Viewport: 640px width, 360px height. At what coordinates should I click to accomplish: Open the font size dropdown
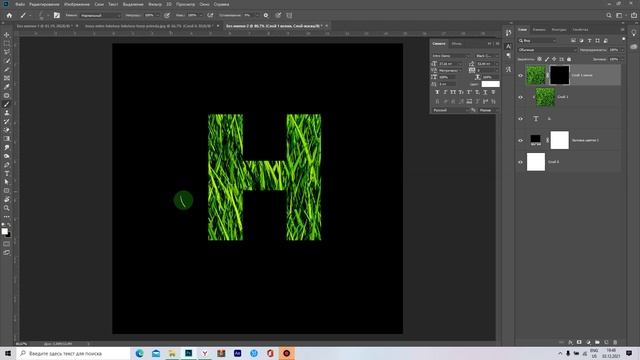[x=461, y=64]
